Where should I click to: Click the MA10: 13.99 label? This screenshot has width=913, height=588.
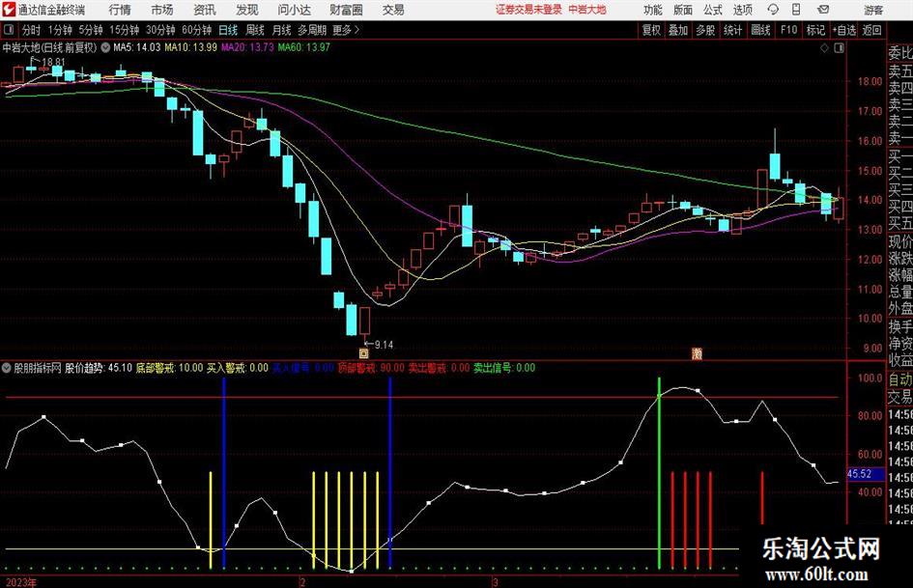tap(191, 47)
